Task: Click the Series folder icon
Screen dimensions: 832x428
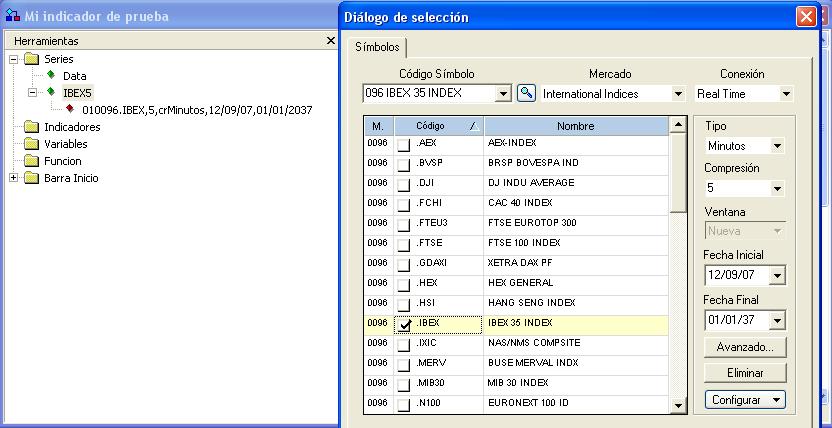Action: 32,59
